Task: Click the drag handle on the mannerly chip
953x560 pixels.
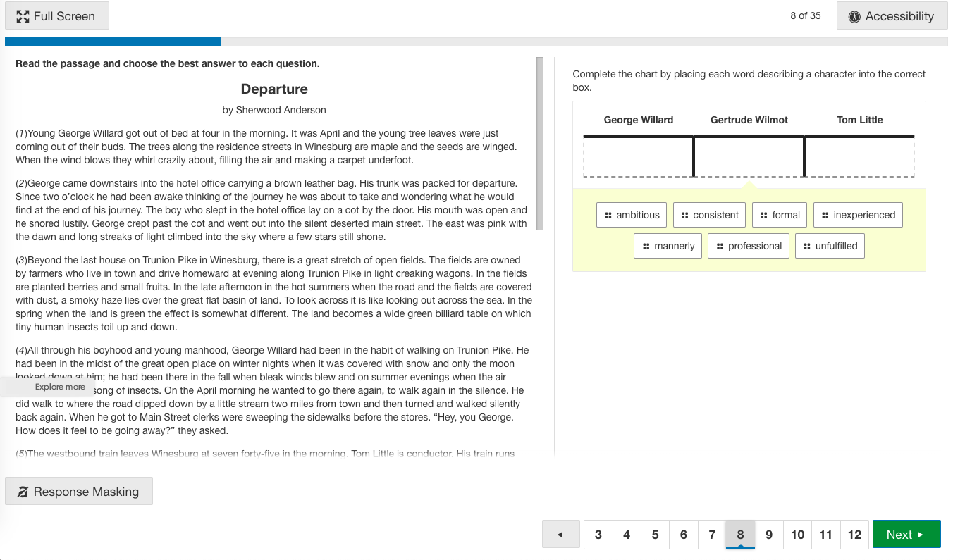Action: tap(646, 247)
